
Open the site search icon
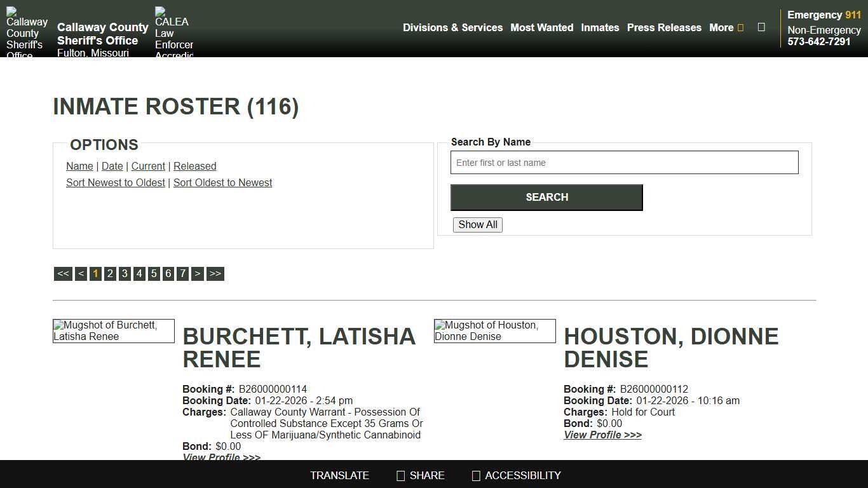tap(761, 27)
